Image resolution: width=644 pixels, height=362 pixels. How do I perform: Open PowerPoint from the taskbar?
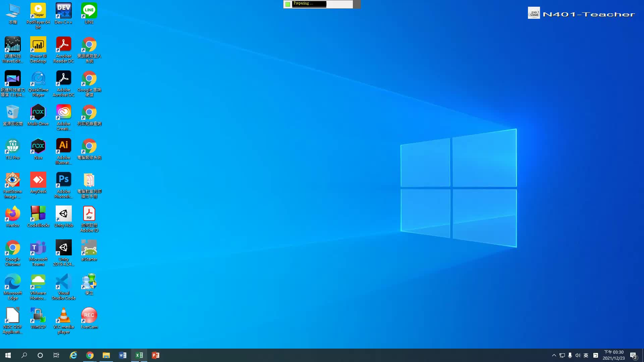155,355
